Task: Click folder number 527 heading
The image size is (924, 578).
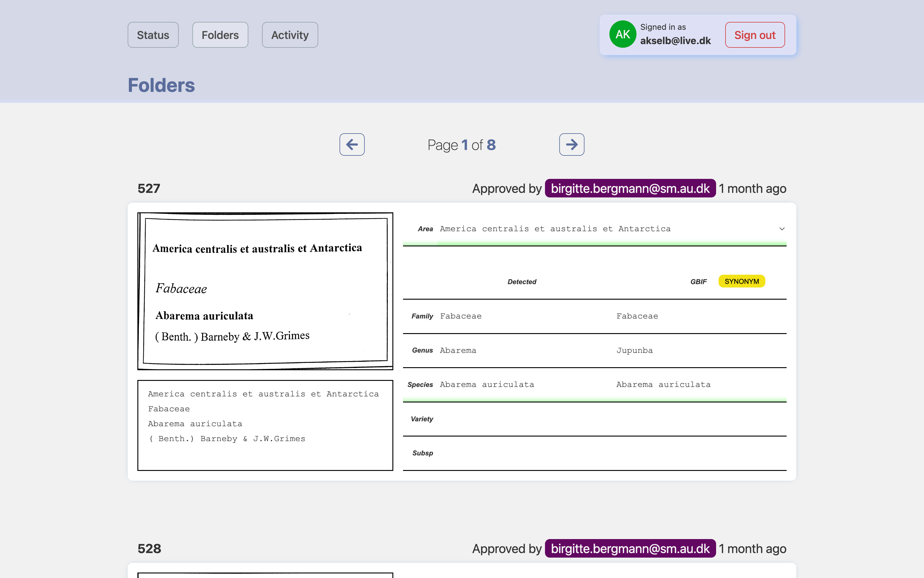Action: coord(149,188)
